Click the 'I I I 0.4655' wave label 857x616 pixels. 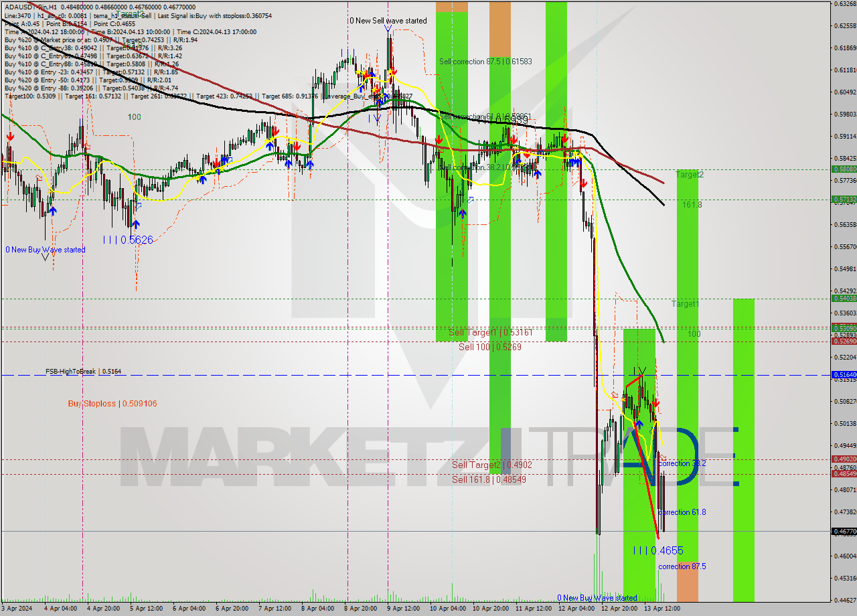pyautogui.click(x=658, y=550)
